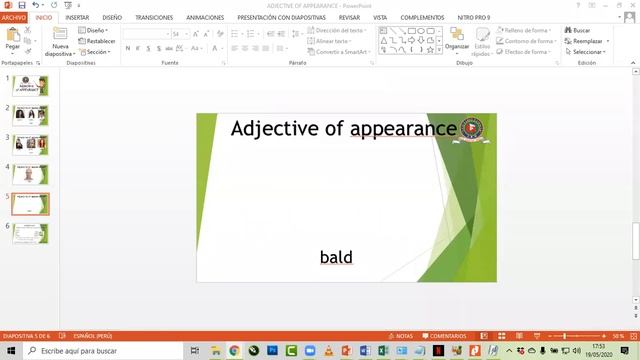Select oval shape in shapes gallery
This screenshot has height=360, width=640.
(x=421, y=31)
